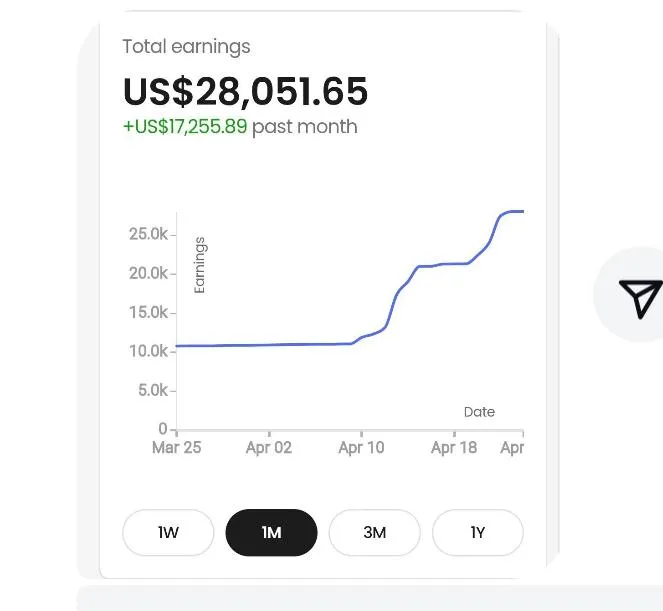The height and width of the screenshot is (611, 663).
Task: Select the 1M time range
Action: pyautogui.click(x=271, y=532)
